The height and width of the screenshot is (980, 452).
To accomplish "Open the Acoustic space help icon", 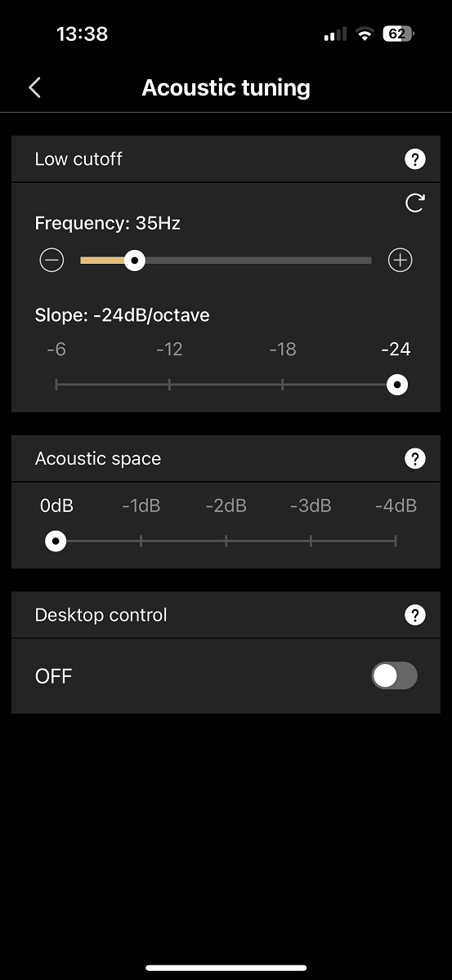I will coord(415,459).
